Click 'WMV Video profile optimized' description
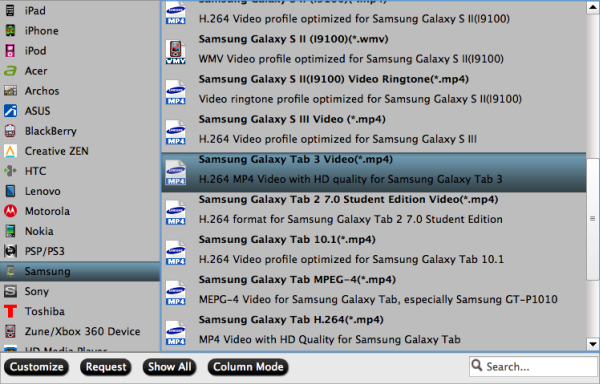Image resolution: width=600 pixels, height=384 pixels. click(351, 59)
